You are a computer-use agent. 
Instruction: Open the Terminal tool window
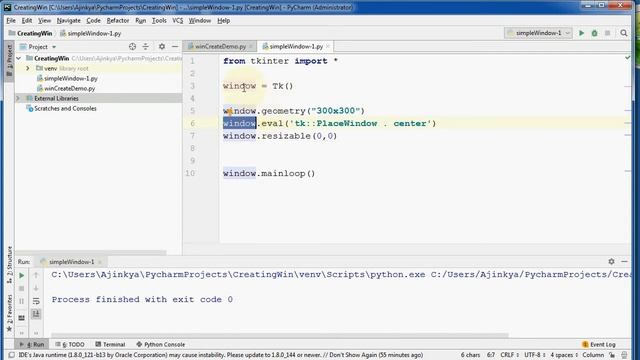click(110, 344)
